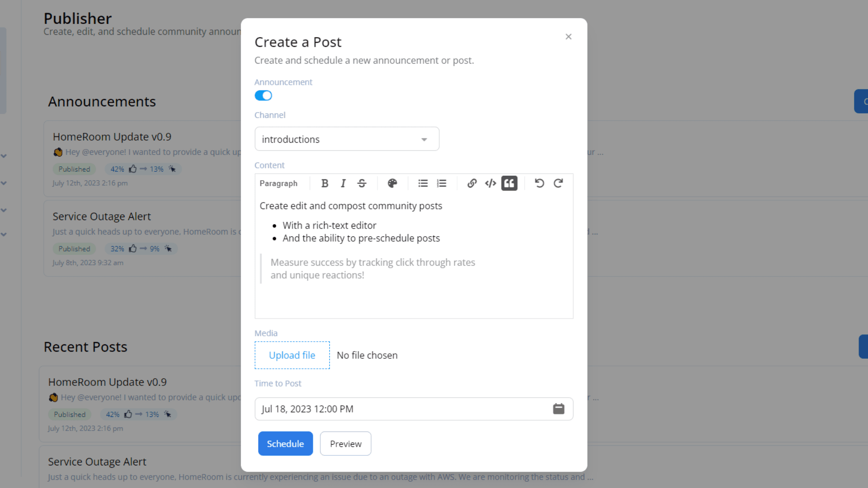Insert a hyperlink in content

[x=472, y=183]
